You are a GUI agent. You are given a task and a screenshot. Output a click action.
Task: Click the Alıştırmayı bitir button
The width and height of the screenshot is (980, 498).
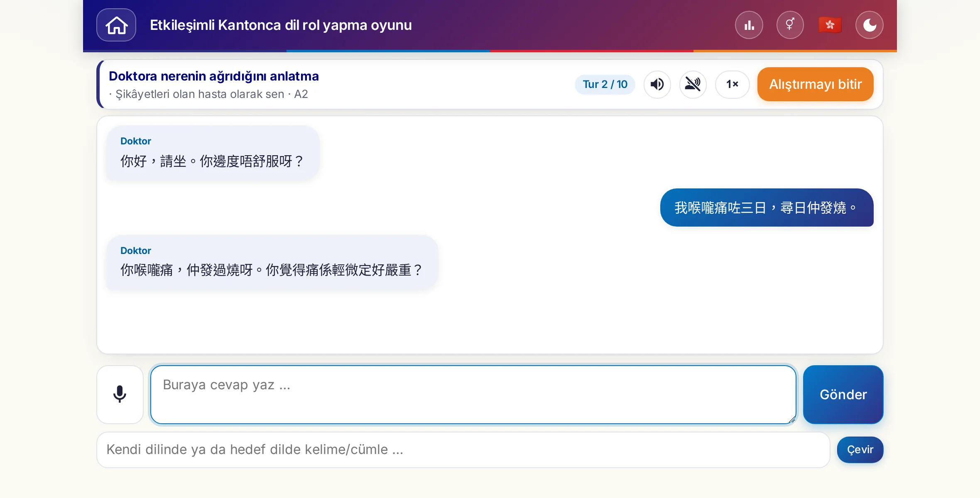pyautogui.click(x=816, y=84)
